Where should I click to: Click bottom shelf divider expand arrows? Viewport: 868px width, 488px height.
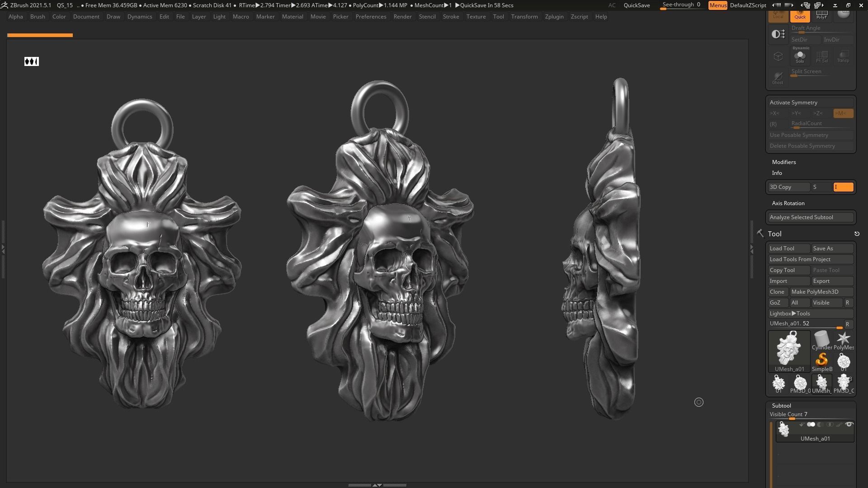tap(377, 485)
